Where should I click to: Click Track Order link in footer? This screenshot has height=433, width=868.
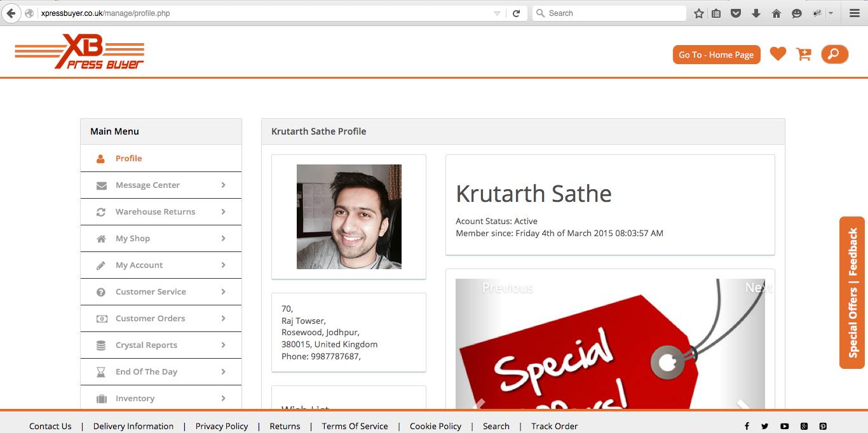[554, 426]
